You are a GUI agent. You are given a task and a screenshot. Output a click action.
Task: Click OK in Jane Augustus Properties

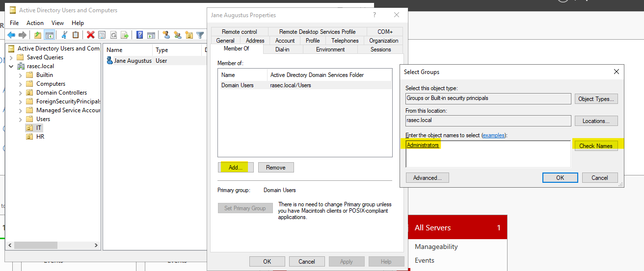[x=267, y=261]
